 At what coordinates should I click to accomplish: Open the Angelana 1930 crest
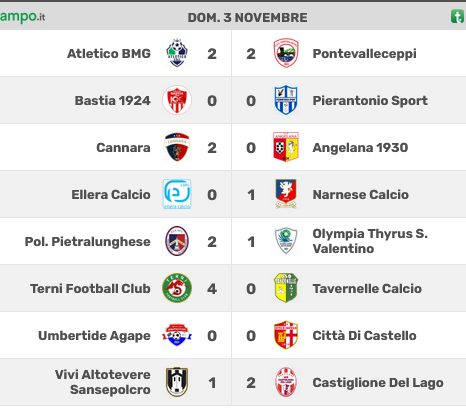(286, 147)
